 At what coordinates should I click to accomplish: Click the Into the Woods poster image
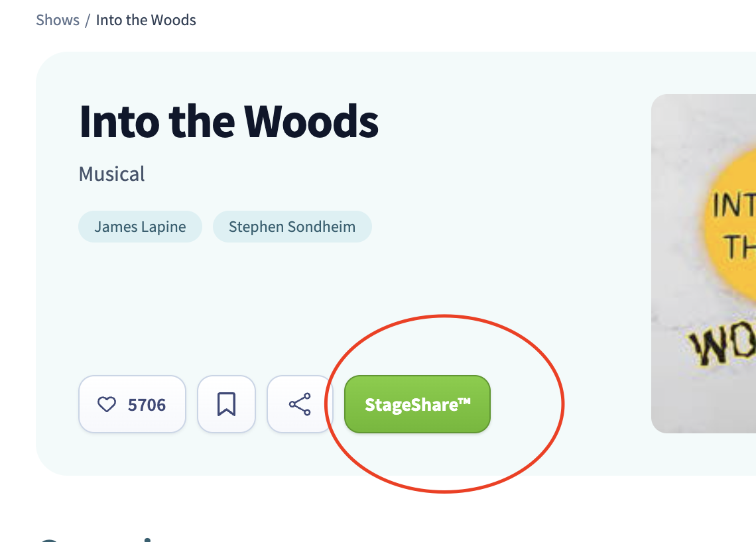pyautogui.click(x=704, y=264)
